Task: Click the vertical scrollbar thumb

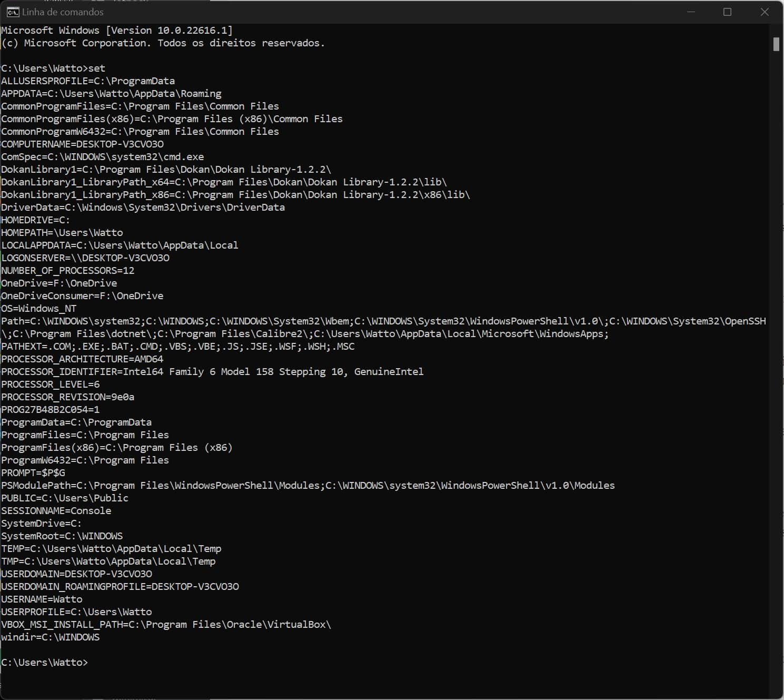Action: (776, 44)
